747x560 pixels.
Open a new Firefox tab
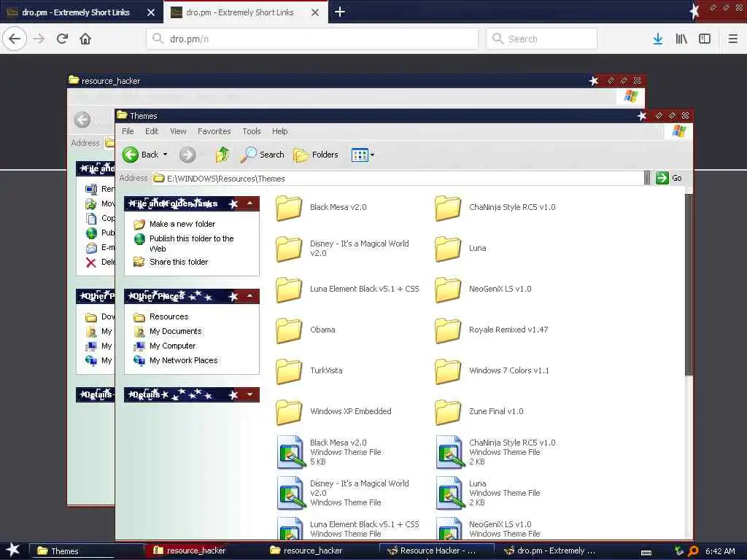(340, 12)
